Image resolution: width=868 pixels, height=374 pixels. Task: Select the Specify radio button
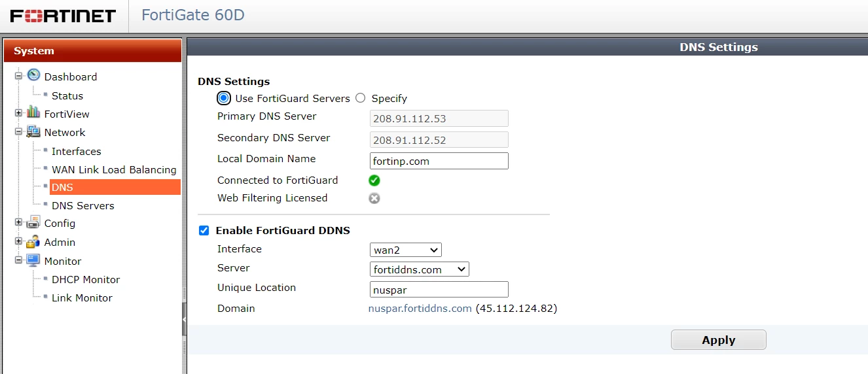click(360, 98)
